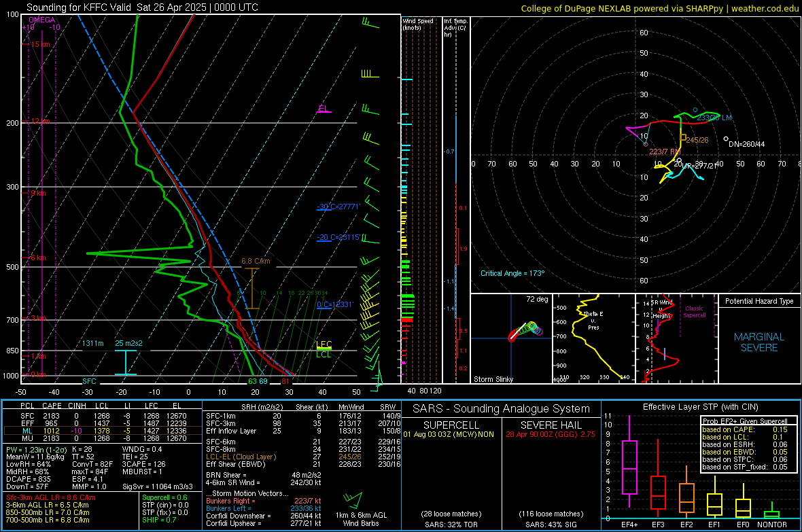Screen dimensions: 802x532
Task: Click the yellow LFC marker on the skew-T
Action: [x=324, y=344]
